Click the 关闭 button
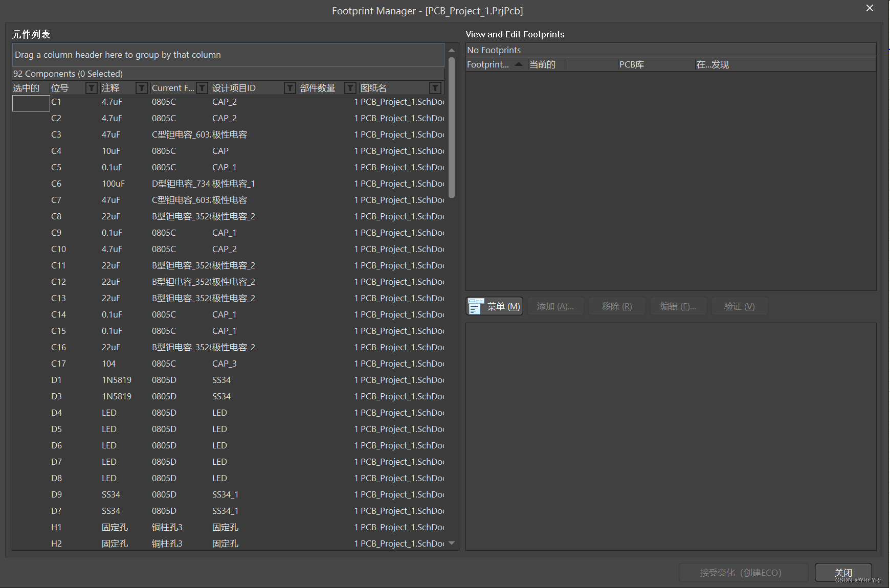The image size is (890, 588). (843, 573)
